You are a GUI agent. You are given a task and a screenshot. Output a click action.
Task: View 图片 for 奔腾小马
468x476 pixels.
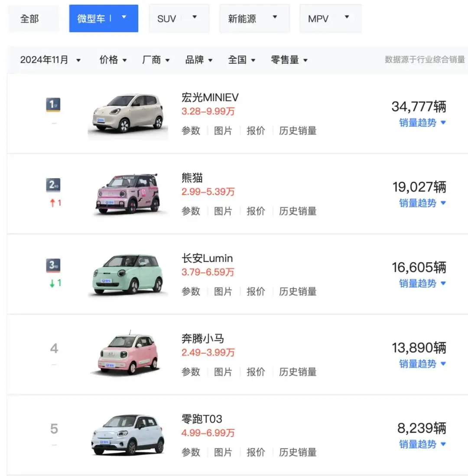click(x=223, y=372)
